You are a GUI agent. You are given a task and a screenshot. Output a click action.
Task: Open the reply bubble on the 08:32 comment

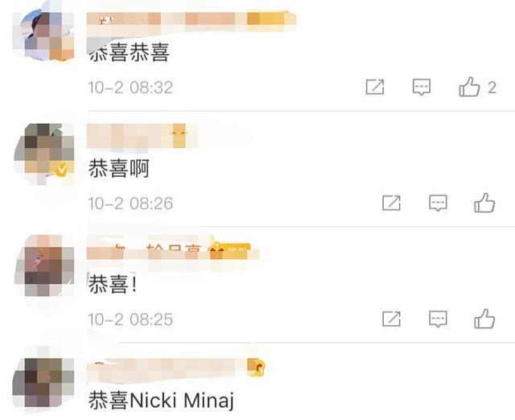(x=422, y=87)
